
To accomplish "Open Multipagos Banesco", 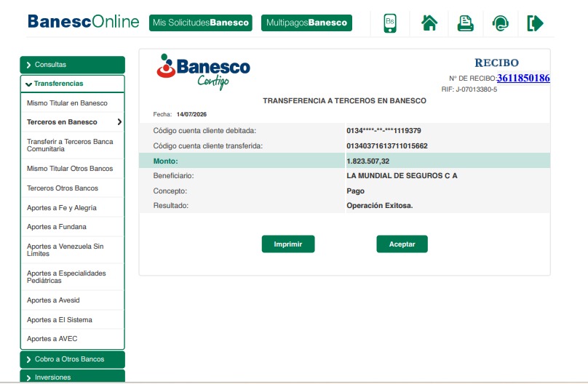I will point(307,23).
